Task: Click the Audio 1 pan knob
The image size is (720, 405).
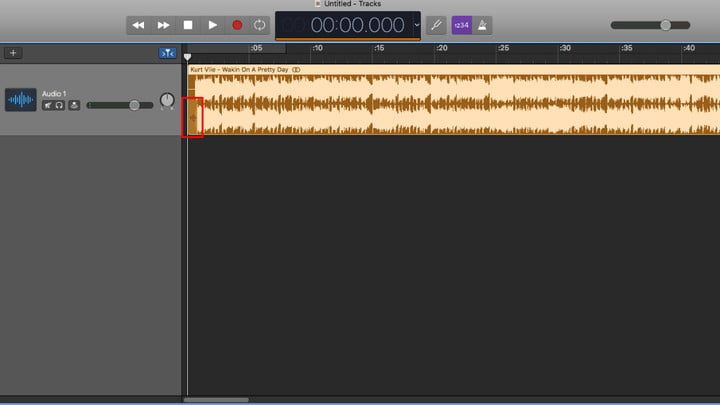Action: pos(166,101)
